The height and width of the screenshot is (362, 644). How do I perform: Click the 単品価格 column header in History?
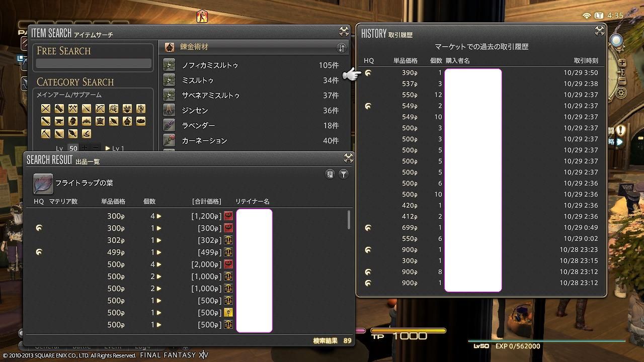pyautogui.click(x=406, y=60)
